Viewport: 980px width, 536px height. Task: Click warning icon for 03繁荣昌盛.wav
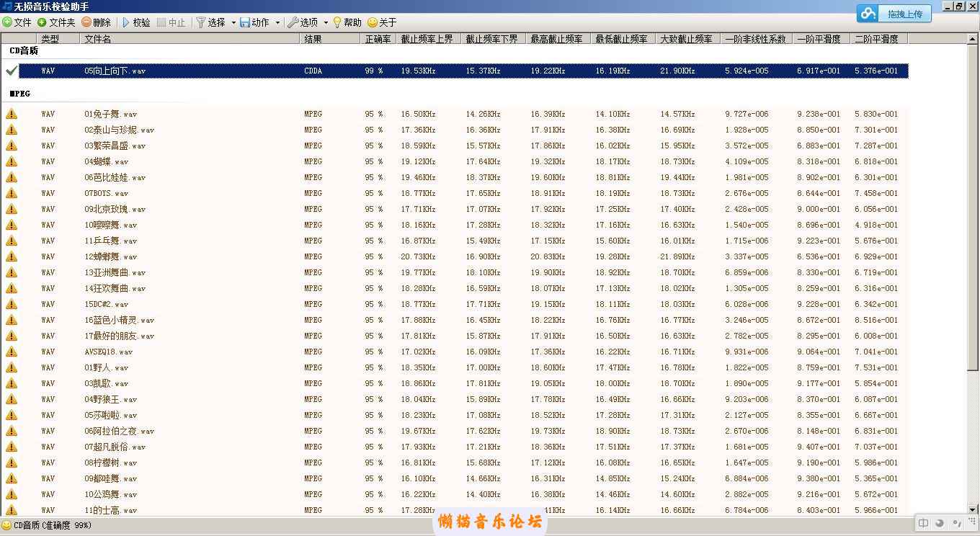[11, 146]
